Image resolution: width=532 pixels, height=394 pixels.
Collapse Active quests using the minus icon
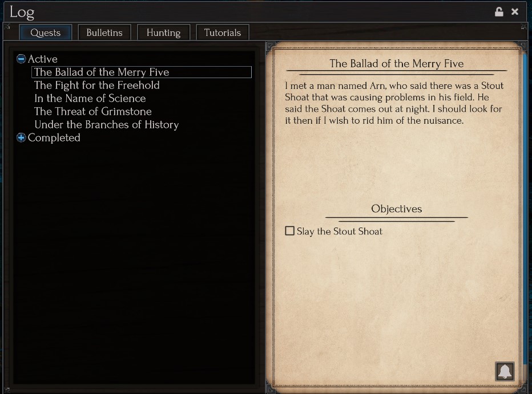point(21,59)
